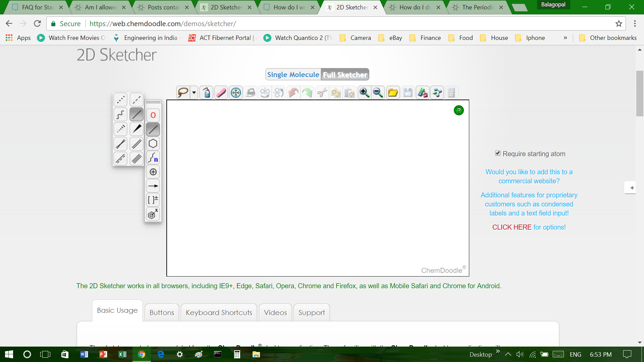The width and height of the screenshot is (644, 362).
Task: Click the green Redo arrow
Action: tap(308, 93)
